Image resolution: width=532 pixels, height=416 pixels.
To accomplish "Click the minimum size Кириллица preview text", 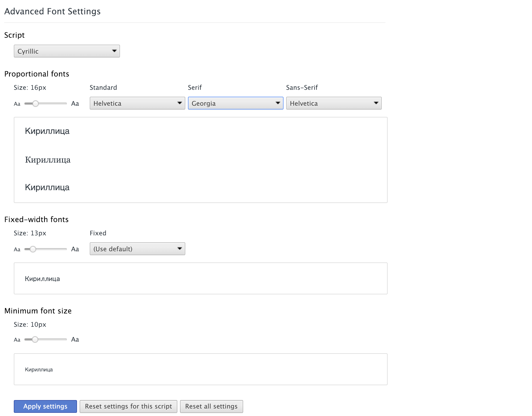I will click(x=39, y=370).
